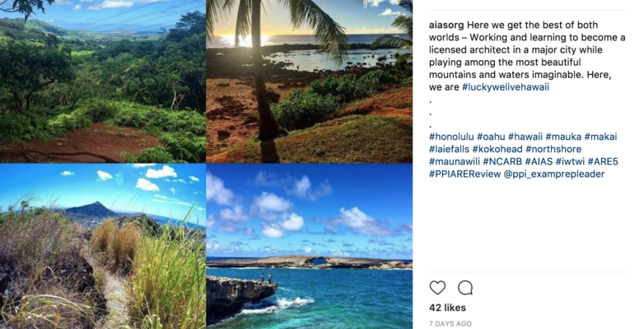
Task: Like the post with heart icon
Action: [x=437, y=288]
